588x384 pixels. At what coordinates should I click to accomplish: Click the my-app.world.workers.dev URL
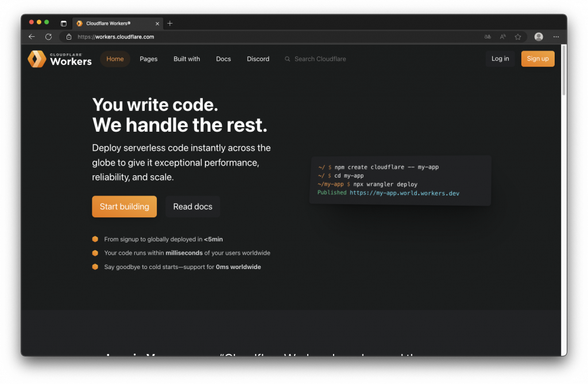coord(404,193)
